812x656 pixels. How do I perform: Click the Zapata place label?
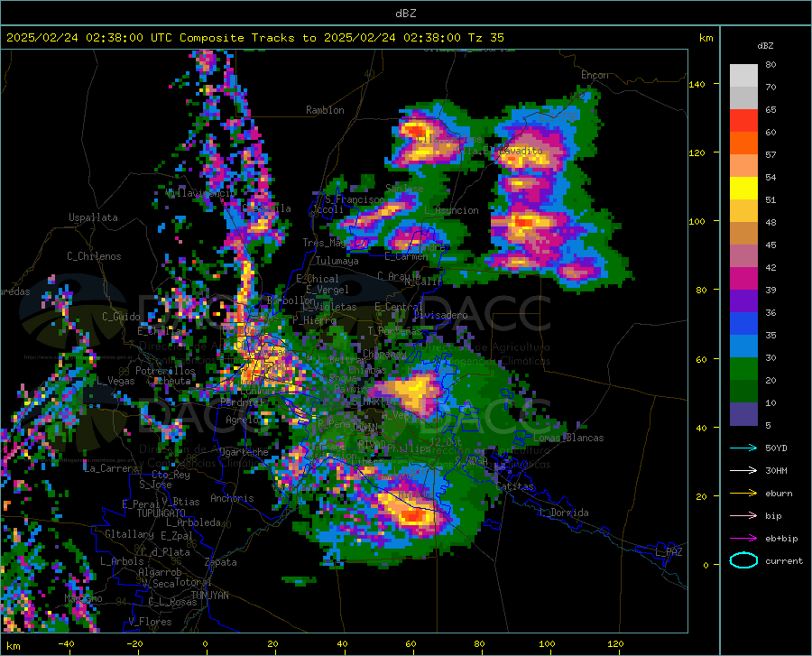point(221,562)
